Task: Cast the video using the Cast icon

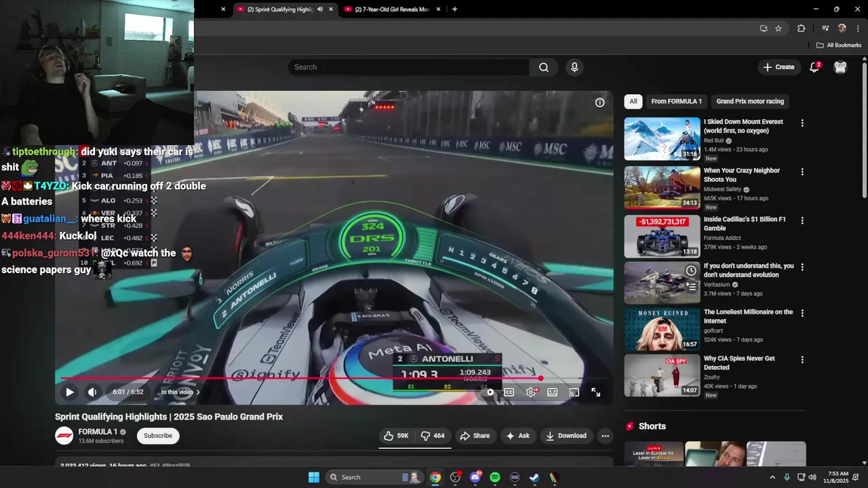Action: tap(574, 392)
